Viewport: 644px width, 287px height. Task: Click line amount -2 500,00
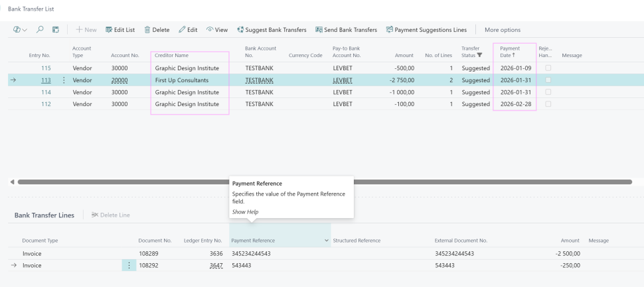568,253
